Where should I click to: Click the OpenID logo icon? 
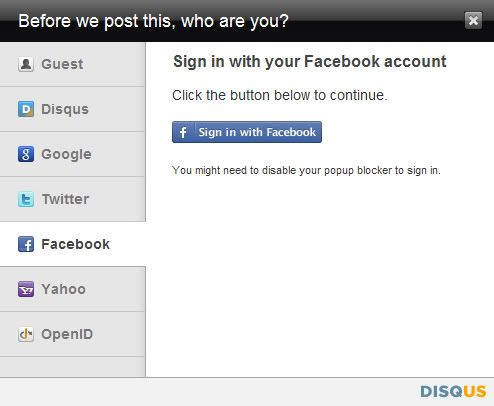pos(26,334)
